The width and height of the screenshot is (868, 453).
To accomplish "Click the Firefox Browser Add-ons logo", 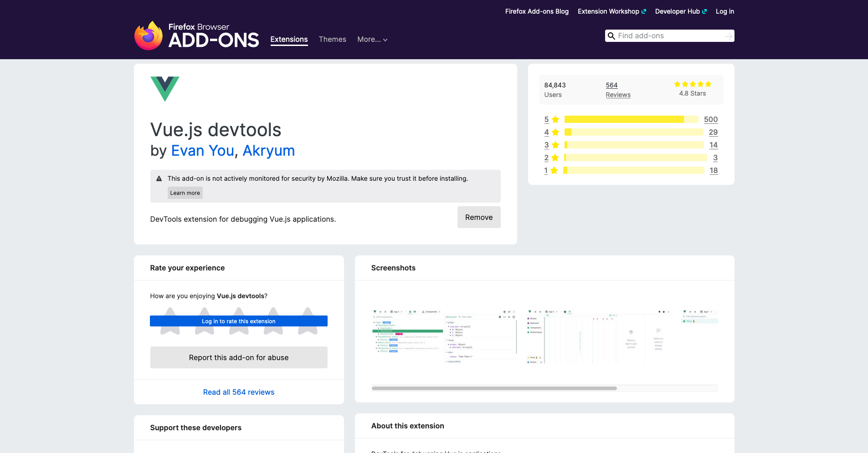I will 196,36.
